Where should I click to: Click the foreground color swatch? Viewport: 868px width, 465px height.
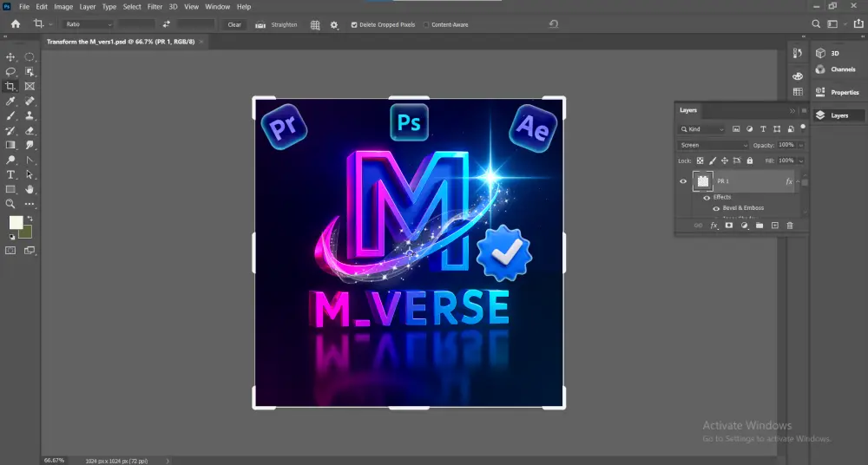tap(16, 223)
